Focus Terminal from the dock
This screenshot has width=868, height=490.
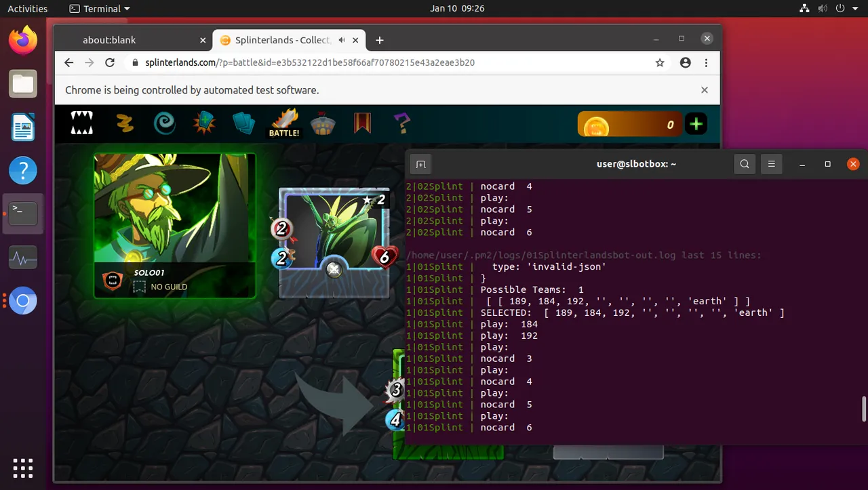pos(23,213)
